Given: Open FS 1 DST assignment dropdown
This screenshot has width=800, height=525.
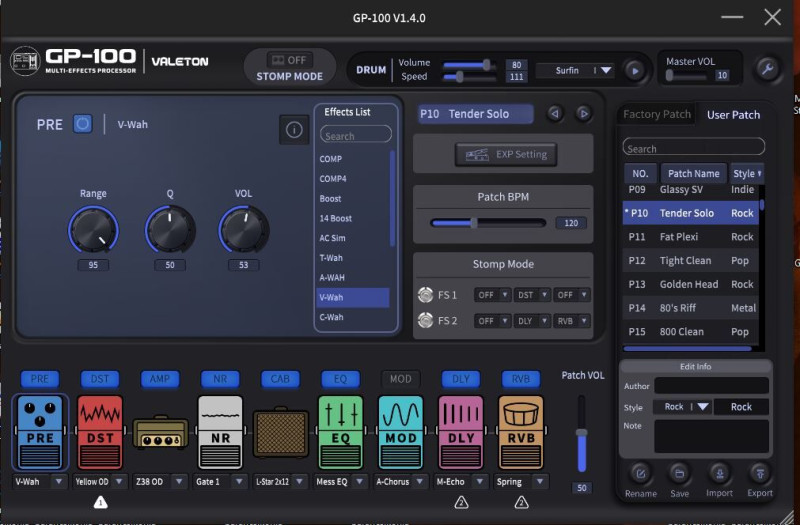Looking at the screenshot, I should click(532, 295).
